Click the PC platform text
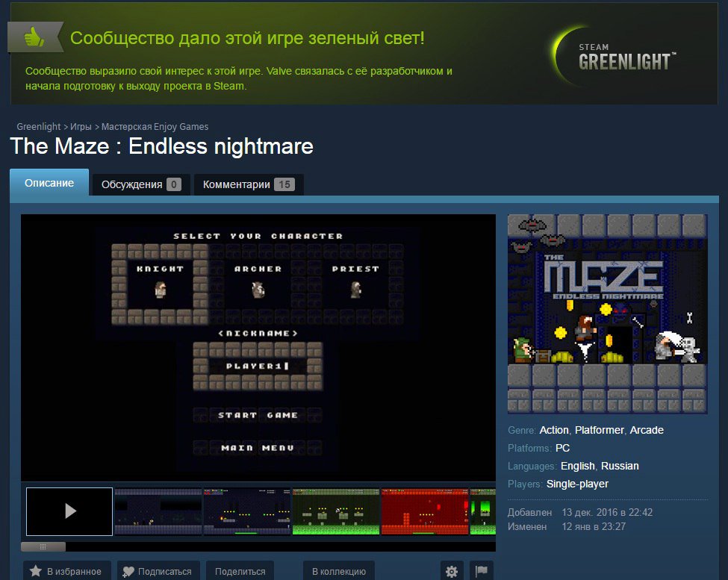 coord(562,448)
